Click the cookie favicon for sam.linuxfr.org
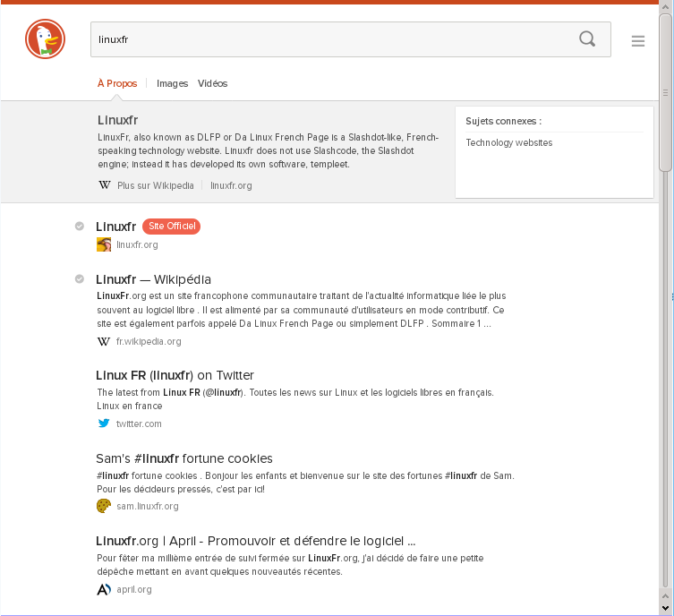This screenshot has height=616, width=674. tap(104, 506)
